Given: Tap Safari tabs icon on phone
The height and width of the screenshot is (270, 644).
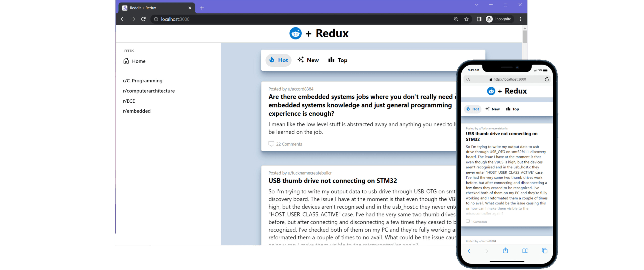Looking at the screenshot, I should 545,251.
